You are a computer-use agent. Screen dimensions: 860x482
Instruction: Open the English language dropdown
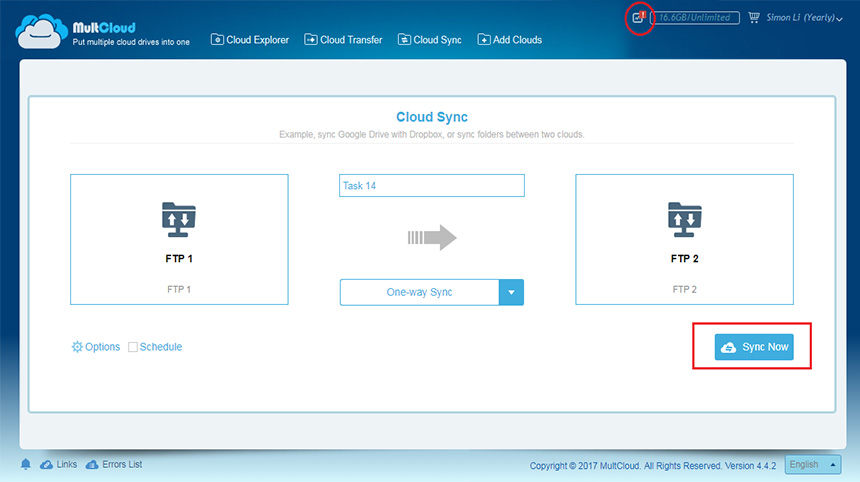[x=813, y=464]
